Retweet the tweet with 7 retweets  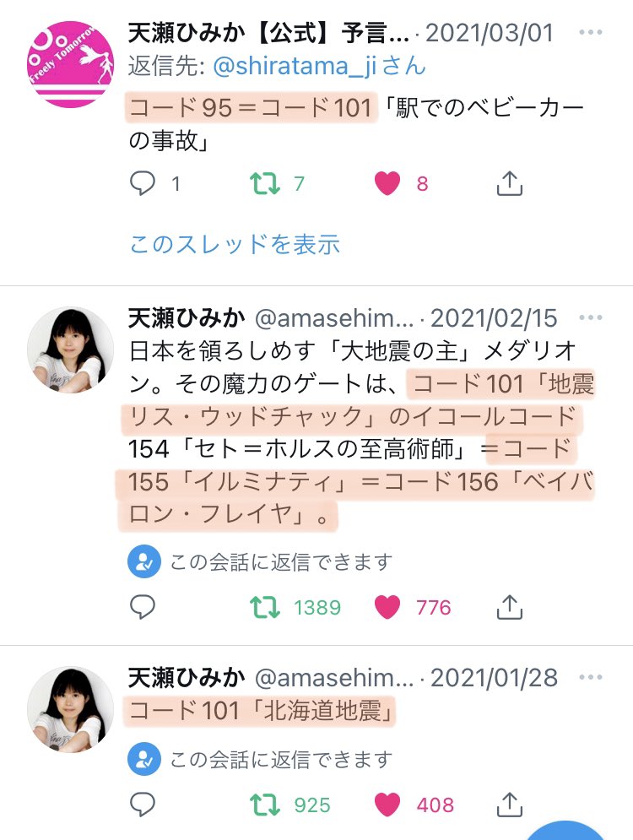[x=265, y=183]
